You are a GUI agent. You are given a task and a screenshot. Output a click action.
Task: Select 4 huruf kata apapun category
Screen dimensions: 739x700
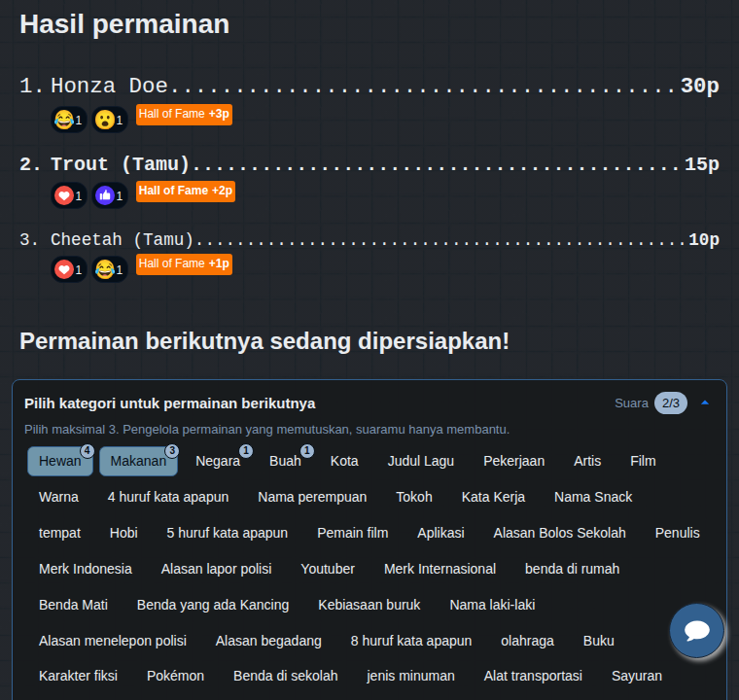(x=168, y=497)
